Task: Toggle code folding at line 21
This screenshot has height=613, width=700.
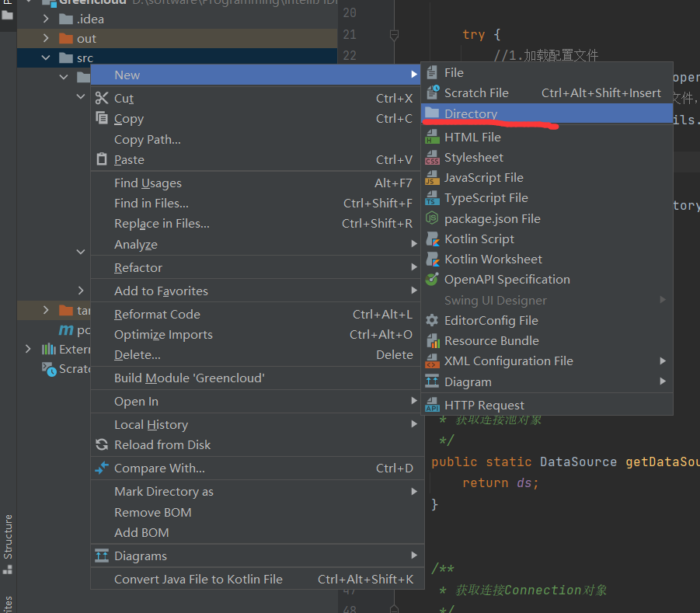Action: click(x=394, y=35)
